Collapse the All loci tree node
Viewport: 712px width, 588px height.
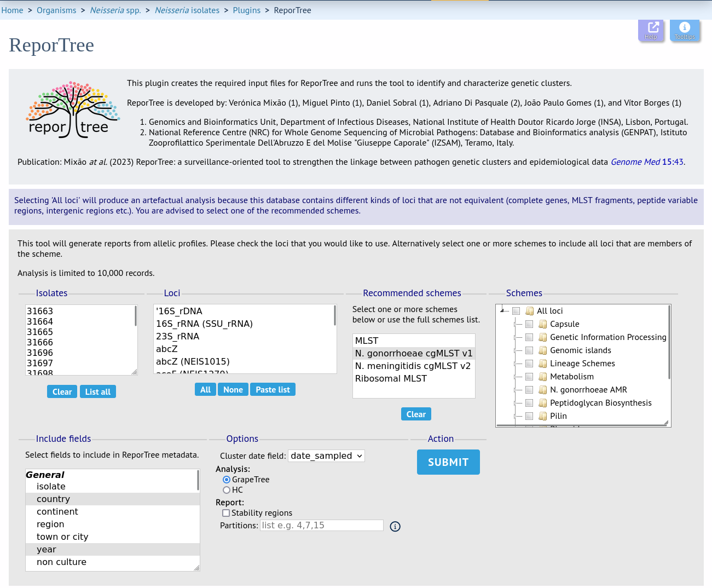tap(502, 311)
